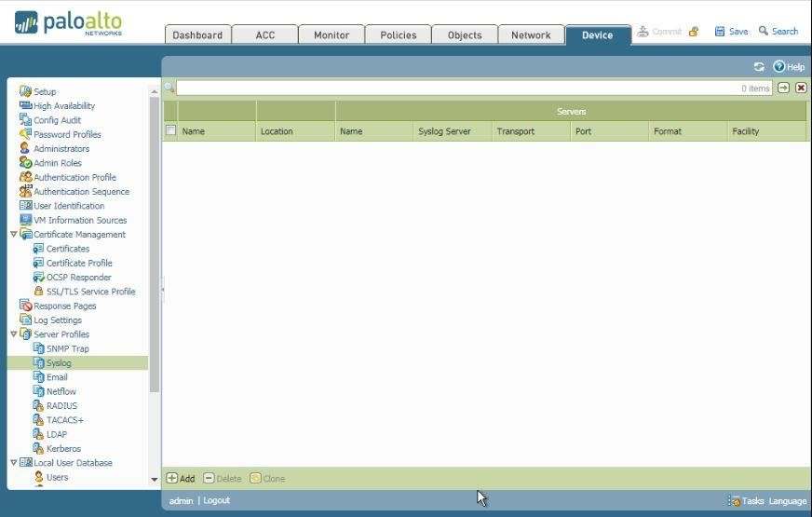Apply filter with the green arrow icon

tap(783, 88)
